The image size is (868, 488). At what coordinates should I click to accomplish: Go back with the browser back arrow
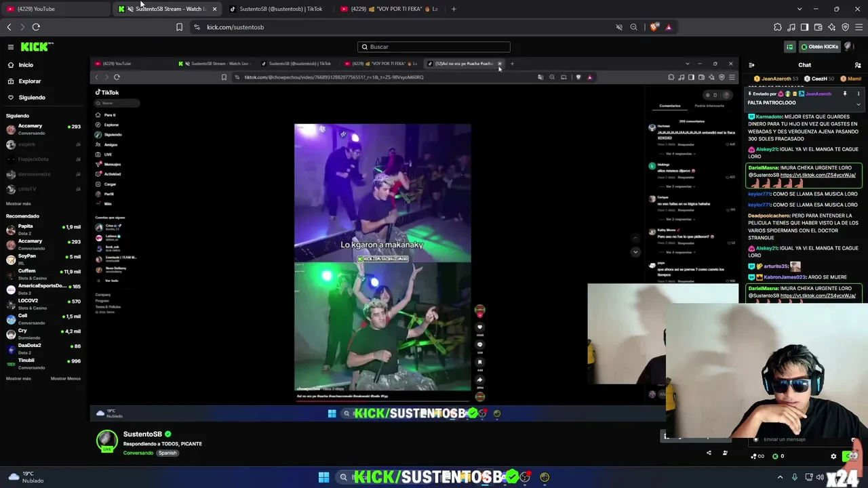tap(9, 27)
